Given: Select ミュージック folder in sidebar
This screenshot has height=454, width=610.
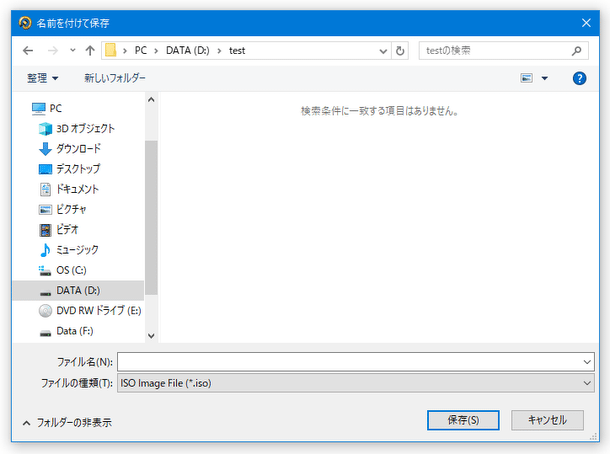Looking at the screenshot, I should pyautogui.click(x=76, y=249).
